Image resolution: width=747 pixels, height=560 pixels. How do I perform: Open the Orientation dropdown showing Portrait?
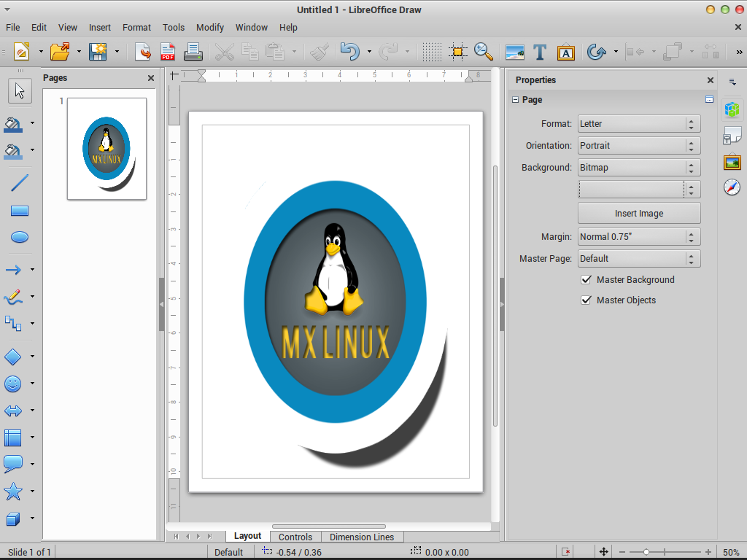pyautogui.click(x=639, y=146)
